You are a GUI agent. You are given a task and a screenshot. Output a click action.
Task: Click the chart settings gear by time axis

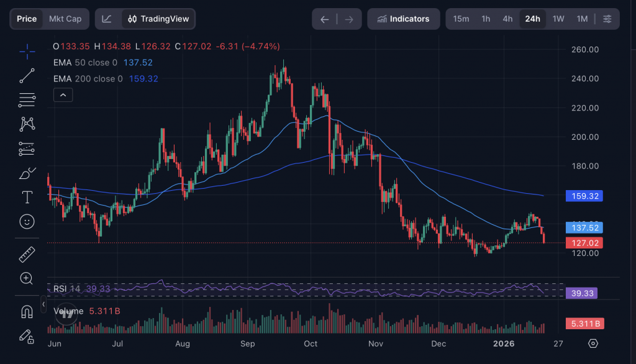coord(593,344)
